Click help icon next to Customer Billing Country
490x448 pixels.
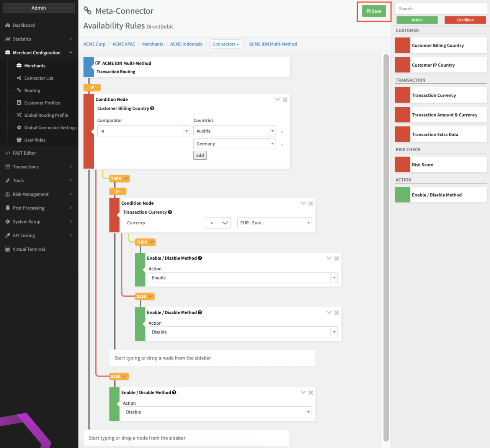pos(152,108)
